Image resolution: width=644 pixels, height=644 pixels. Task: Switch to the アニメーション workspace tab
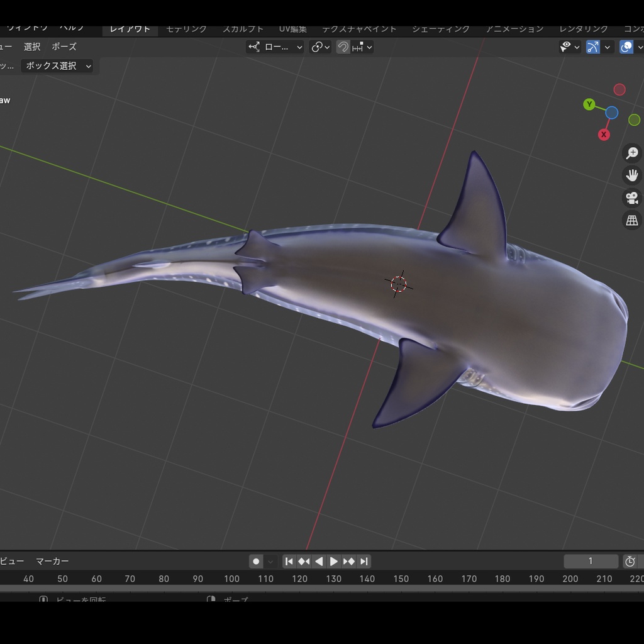point(516,28)
